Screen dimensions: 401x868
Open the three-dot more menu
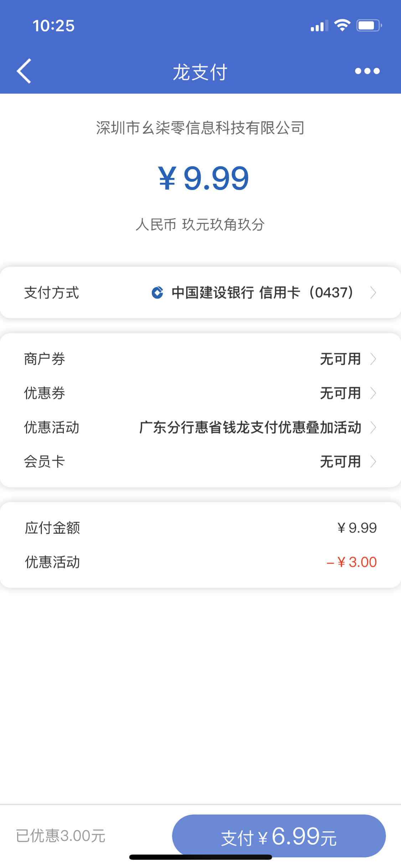point(367,71)
